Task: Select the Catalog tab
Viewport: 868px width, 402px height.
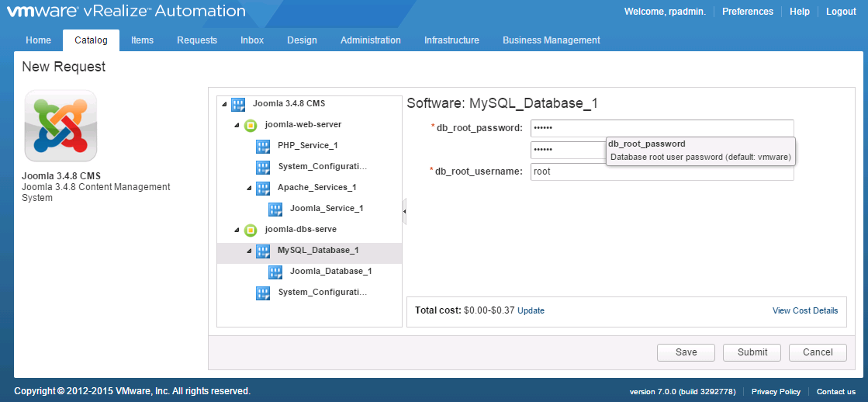Action: [91, 40]
